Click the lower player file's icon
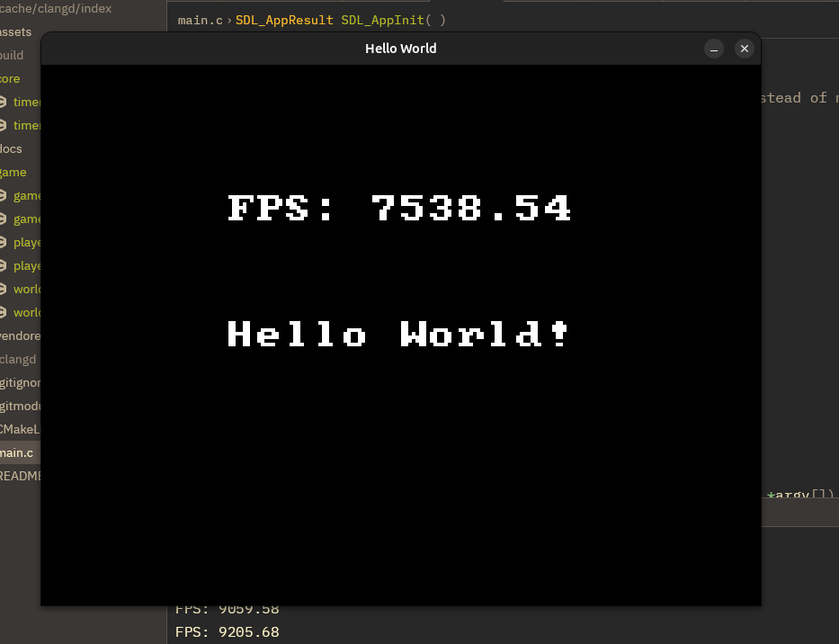839x644 pixels. [4, 265]
